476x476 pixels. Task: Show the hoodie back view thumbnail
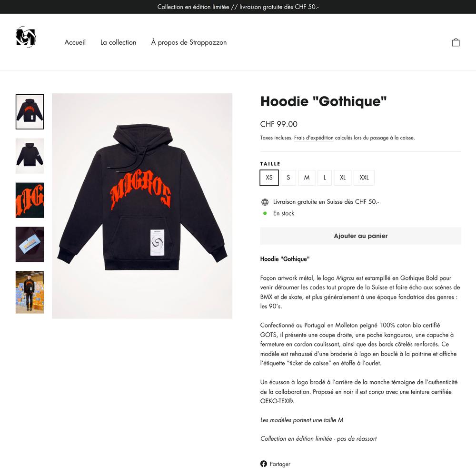pos(30,156)
